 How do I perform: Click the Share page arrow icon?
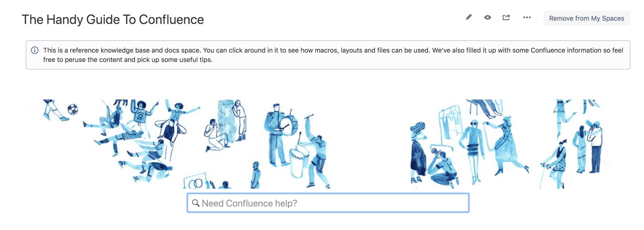506,18
